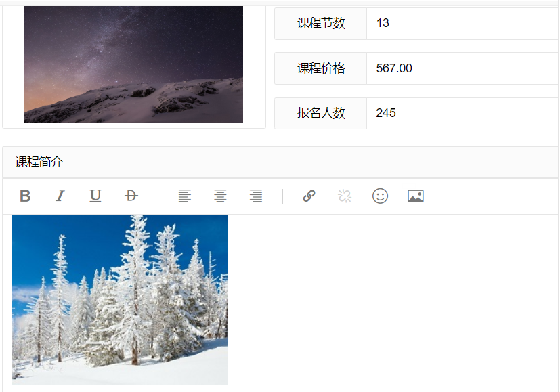Center align the editor text
560x392 pixels.
tap(220, 196)
